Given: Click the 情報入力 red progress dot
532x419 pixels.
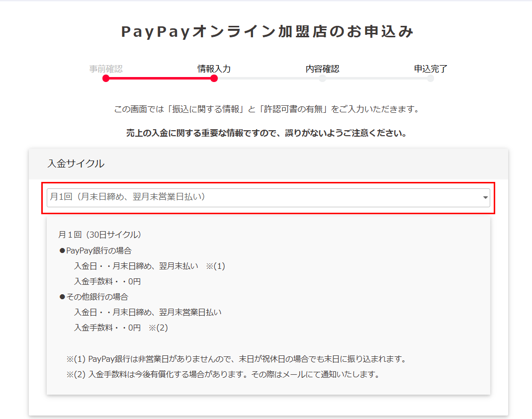Looking at the screenshot, I should click(x=214, y=79).
